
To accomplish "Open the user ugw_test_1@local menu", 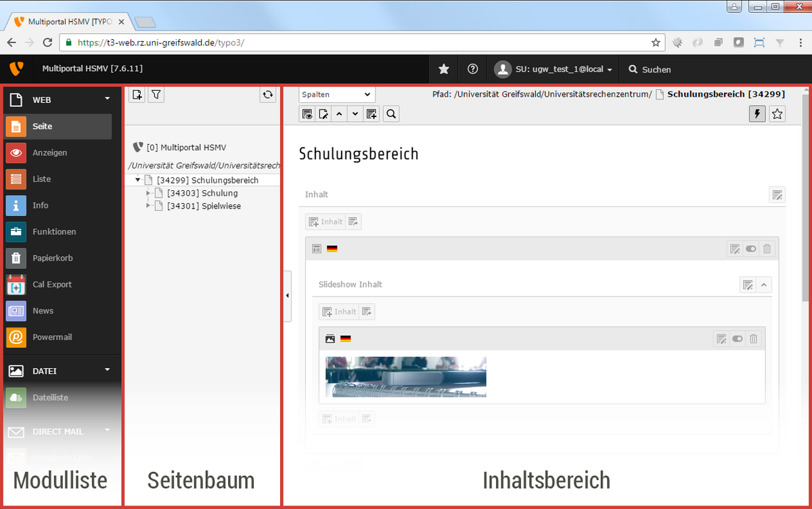I will pos(554,69).
